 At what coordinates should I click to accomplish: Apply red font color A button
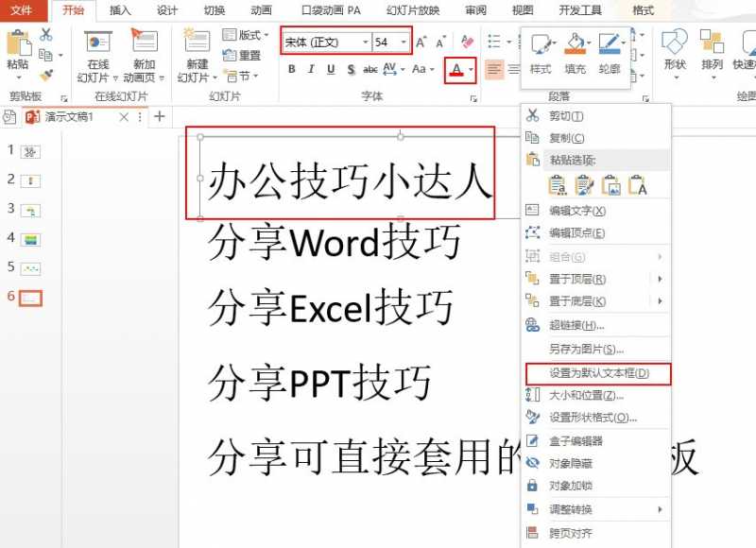point(456,70)
